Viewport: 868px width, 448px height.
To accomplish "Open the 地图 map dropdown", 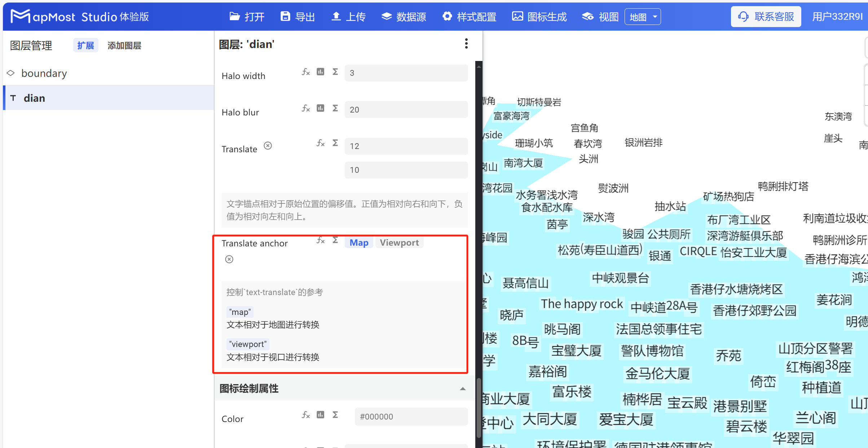I will [x=642, y=16].
